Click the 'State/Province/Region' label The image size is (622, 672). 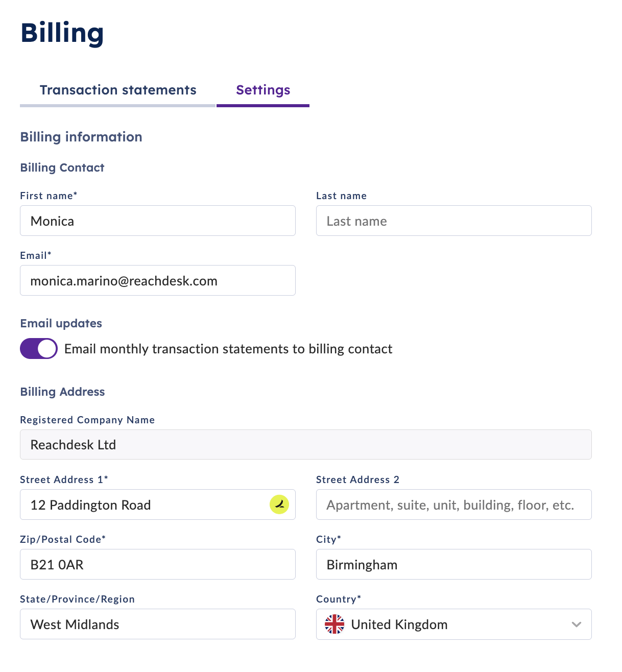click(x=77, y=599)
